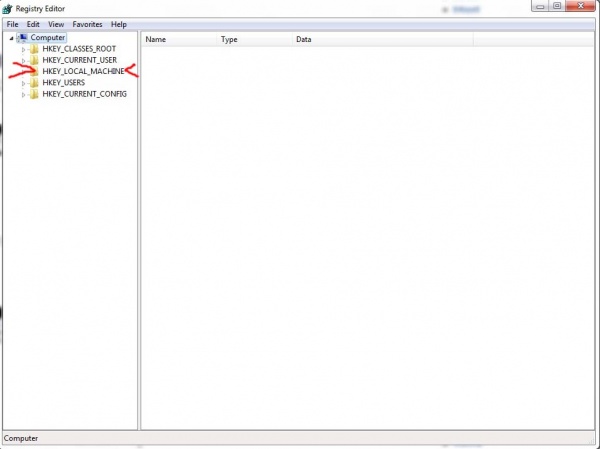Image resolution: width=600 pixels, height=449 pixels.
Task: Open the File menu
Action: [12, 24]
